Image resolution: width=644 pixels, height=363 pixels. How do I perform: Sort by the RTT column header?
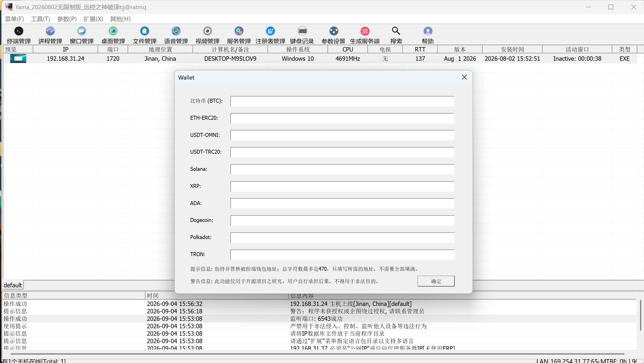coord(420,49)
